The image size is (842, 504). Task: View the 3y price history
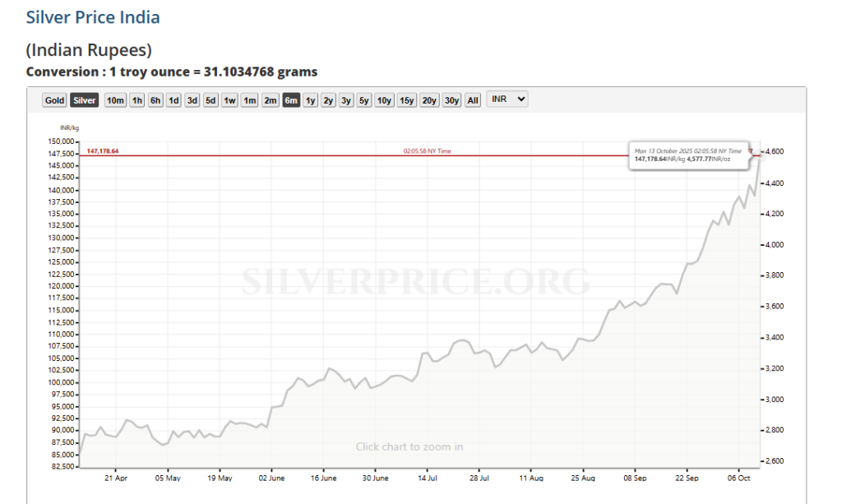pyautogui.click(x=346, y=100)
